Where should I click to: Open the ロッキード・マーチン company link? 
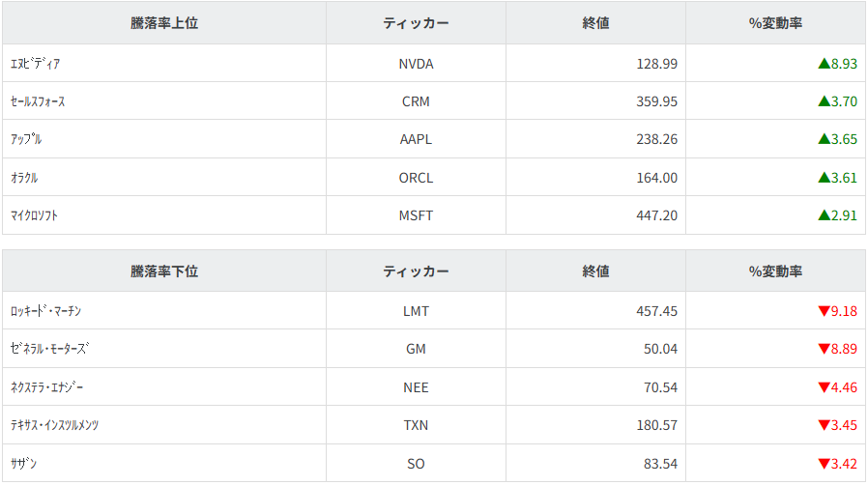(x=46, y=311)
